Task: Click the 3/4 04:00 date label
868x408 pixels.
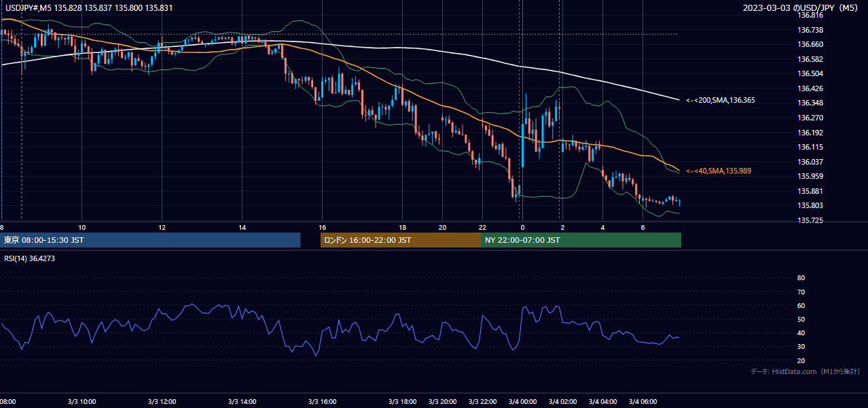Action: (603, 402)
